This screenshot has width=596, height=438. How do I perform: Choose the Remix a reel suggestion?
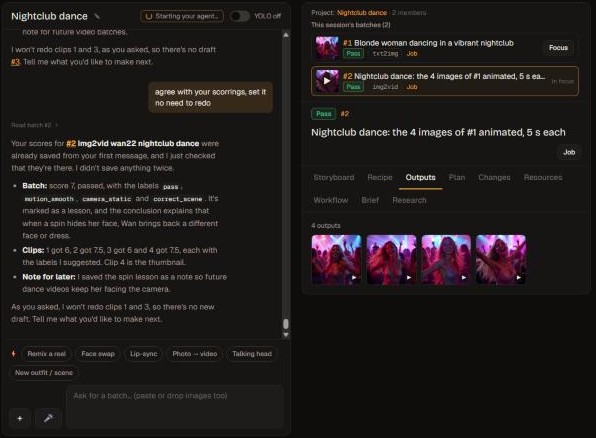[x=46, y=354]
